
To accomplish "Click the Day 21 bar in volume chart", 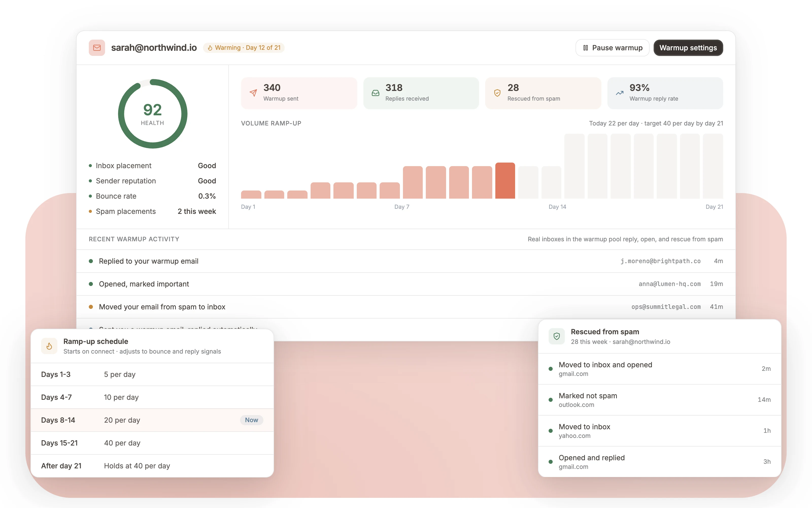I will (713, 166).
